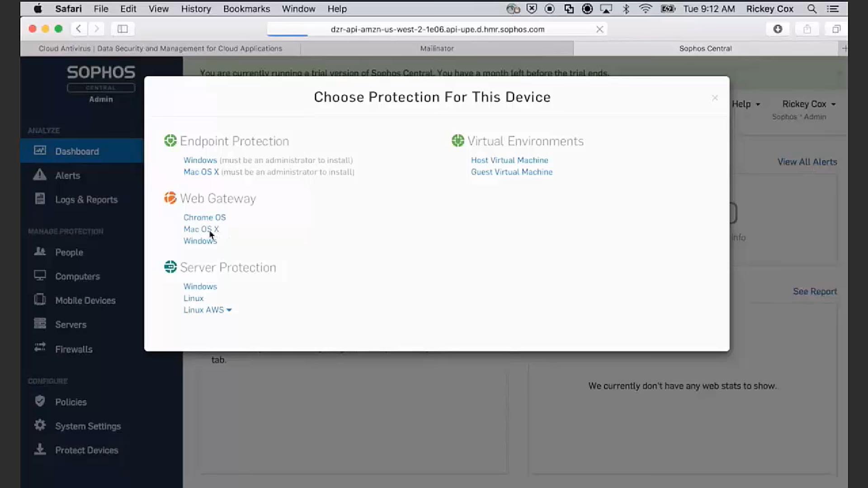Click the Safari downloads icon
This screenshot has height=488, width=868.
click(x=778, y=29)
